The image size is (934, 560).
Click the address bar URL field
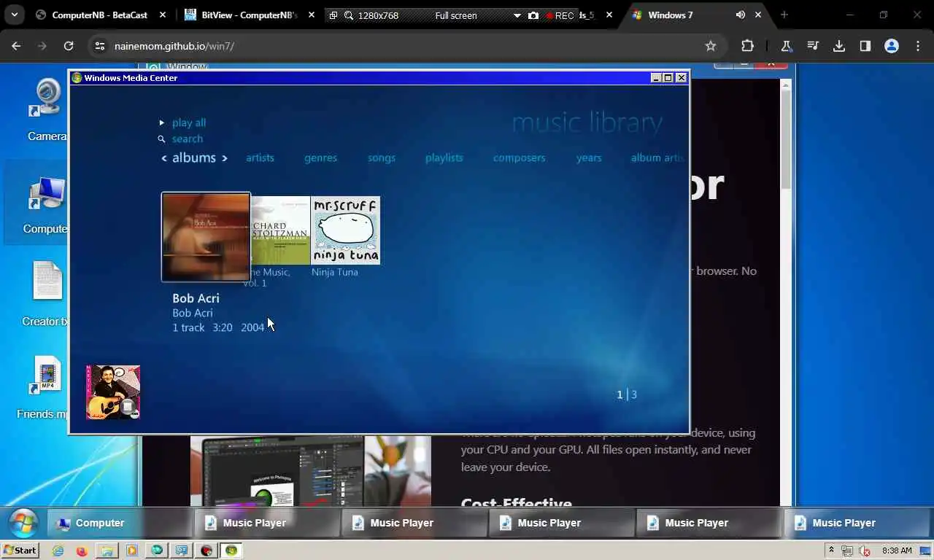406,46
